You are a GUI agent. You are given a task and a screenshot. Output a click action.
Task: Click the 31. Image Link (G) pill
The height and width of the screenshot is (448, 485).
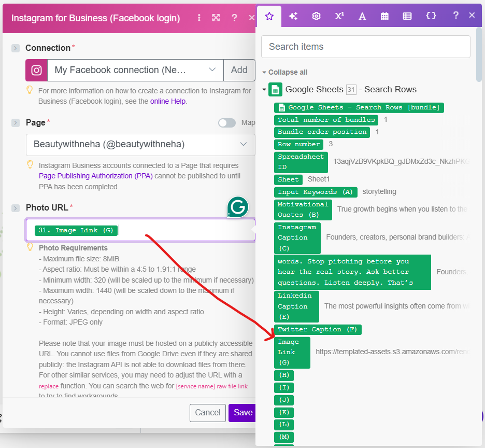[76, 230]
